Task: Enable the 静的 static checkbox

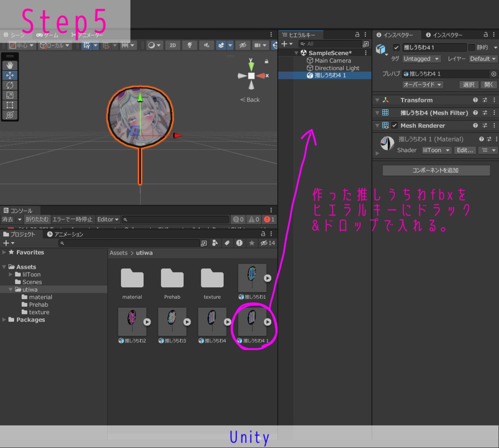Action: coord(472,47)
